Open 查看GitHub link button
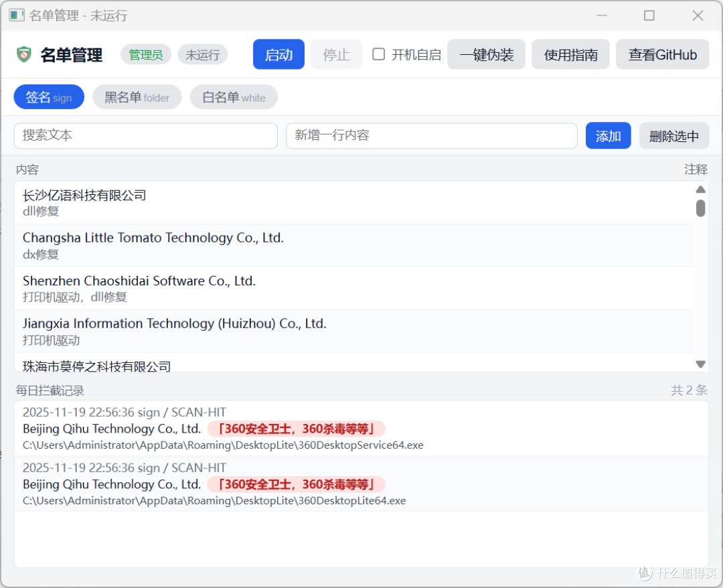The width and height of the screenshot is (723, 588). tap(662, 54)
